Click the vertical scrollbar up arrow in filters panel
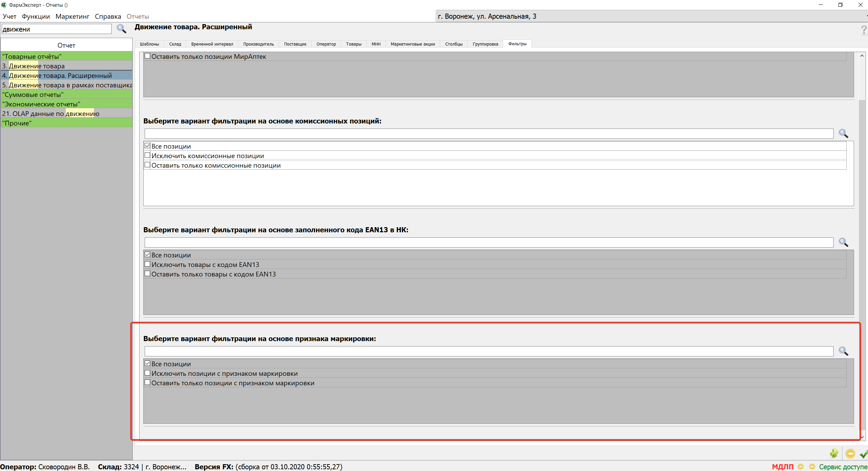The height and width of the screenshot is (471, 868). pyautogui.click(x=862, y=56)
